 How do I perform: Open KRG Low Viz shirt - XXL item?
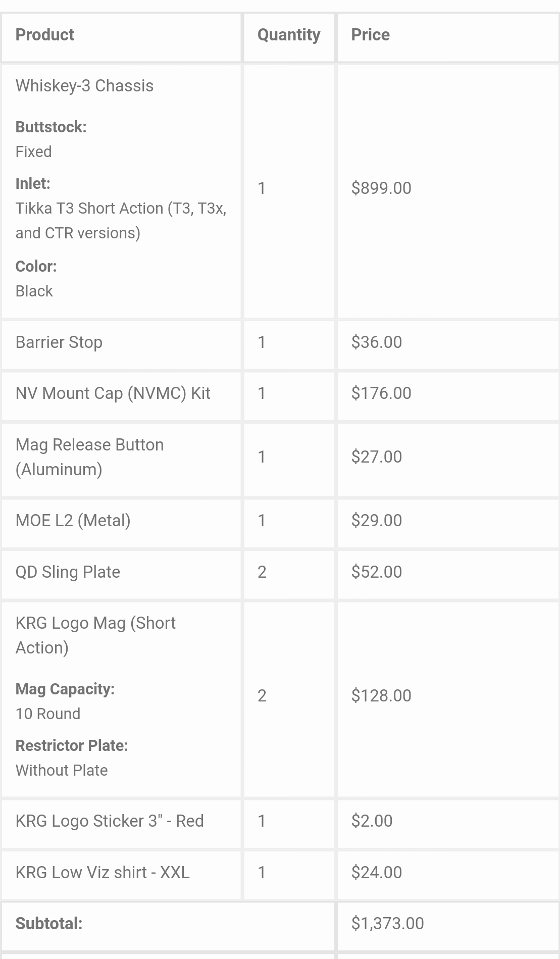coord(103,873)
